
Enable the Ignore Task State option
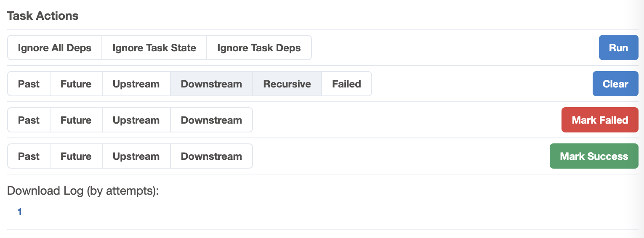coord(154,48)
